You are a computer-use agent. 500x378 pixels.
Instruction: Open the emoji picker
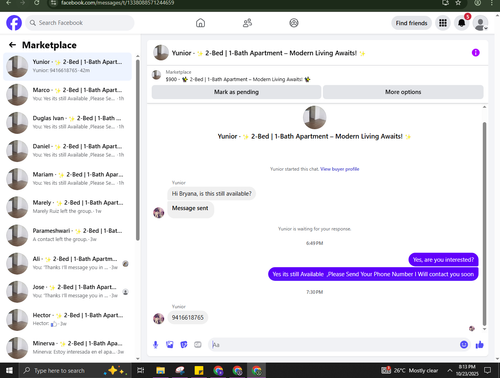[464, 345]
